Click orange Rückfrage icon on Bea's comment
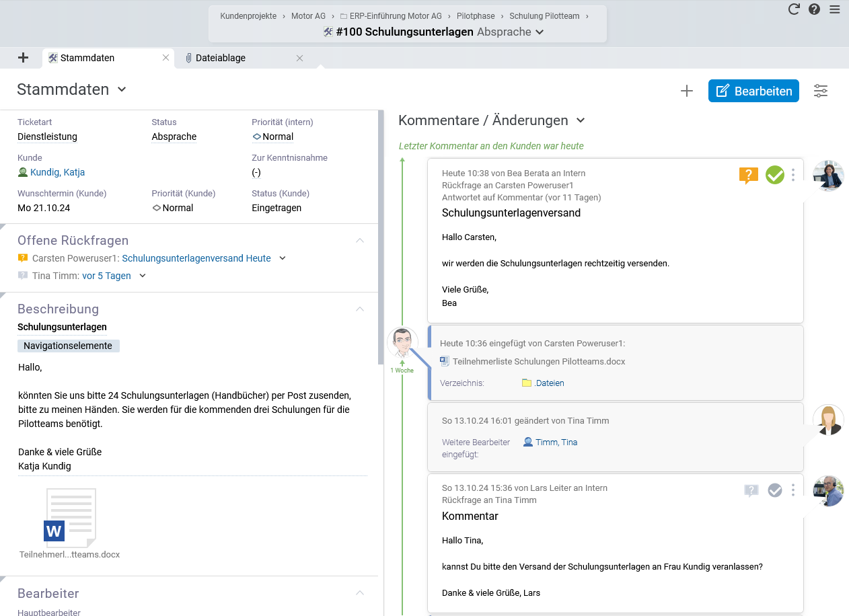Screen dimensions: 849x616 [x=748, y=176]
